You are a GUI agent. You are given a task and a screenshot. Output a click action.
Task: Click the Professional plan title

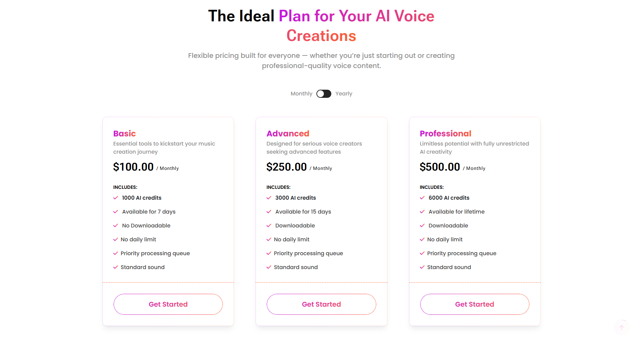click(x=445, y=134)
